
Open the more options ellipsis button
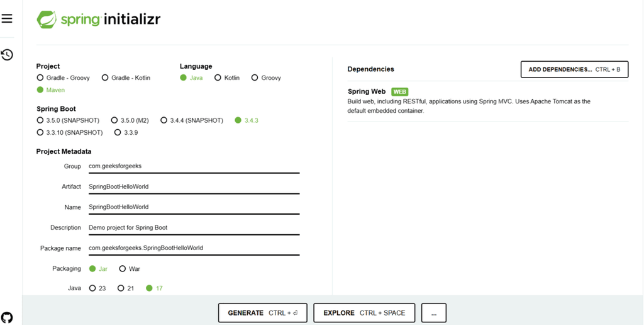(x=434, y=313)
